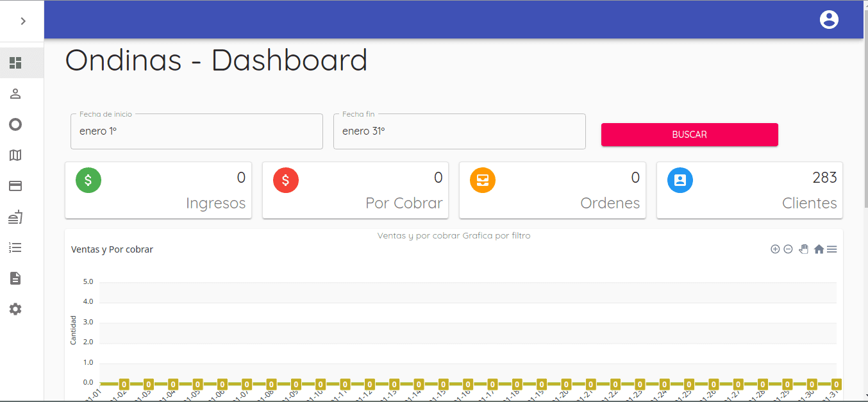The width and height of the screenshot is (868, 402).
Task: Click the 283 clients count
Action: point(824,178)
